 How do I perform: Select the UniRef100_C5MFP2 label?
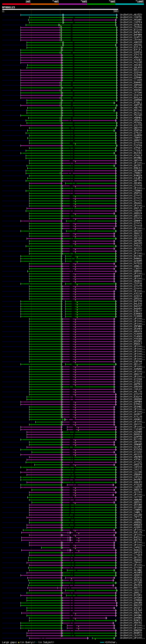(131, 138)
